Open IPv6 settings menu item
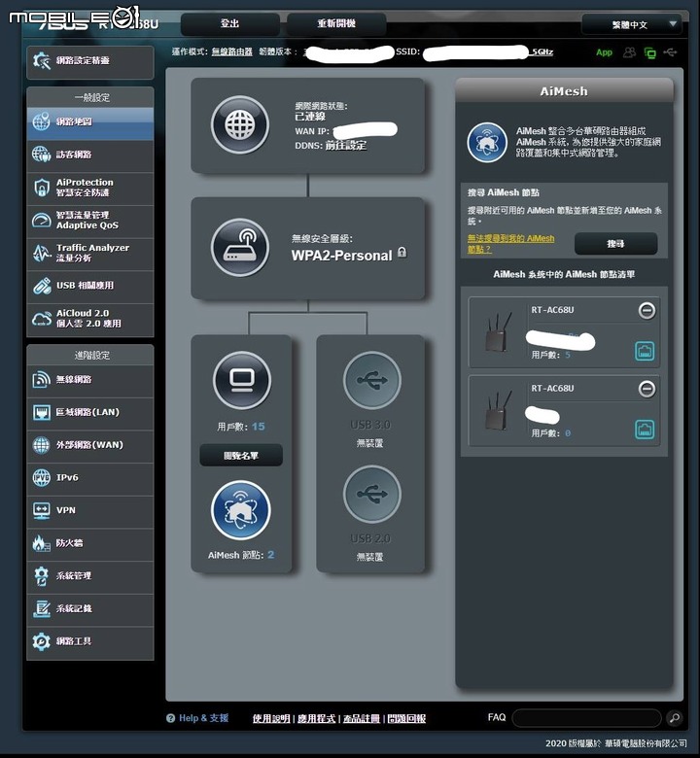This screenshot has width=700, height=758. 90,478
